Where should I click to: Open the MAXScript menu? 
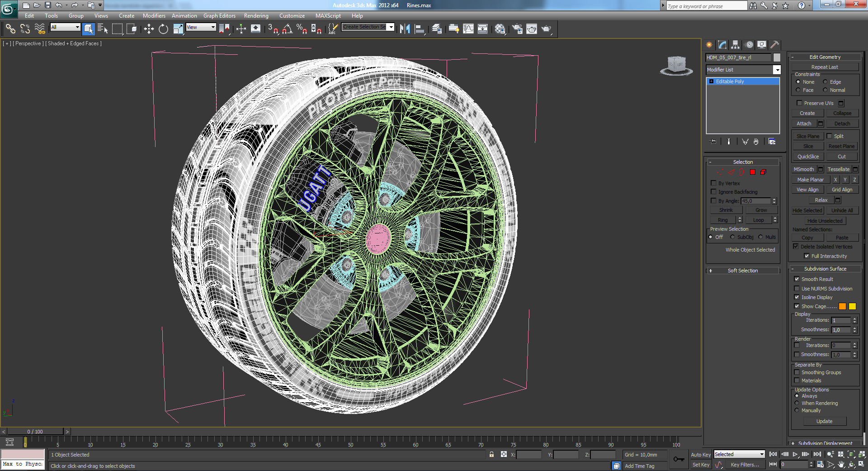click(x=328, y=16)
